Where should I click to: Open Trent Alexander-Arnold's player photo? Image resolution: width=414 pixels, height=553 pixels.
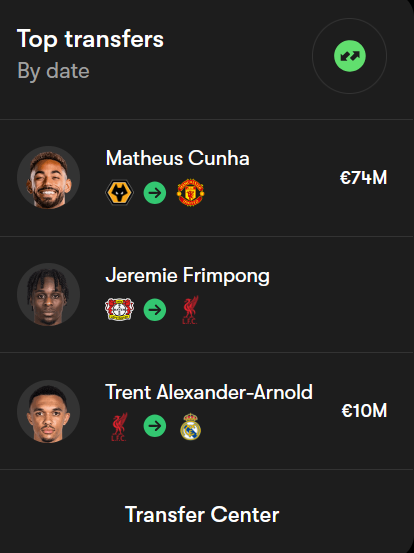click(x=48, y=411)
